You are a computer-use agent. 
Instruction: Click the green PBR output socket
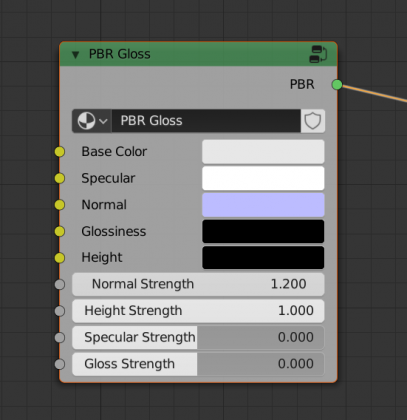(337, 85)
